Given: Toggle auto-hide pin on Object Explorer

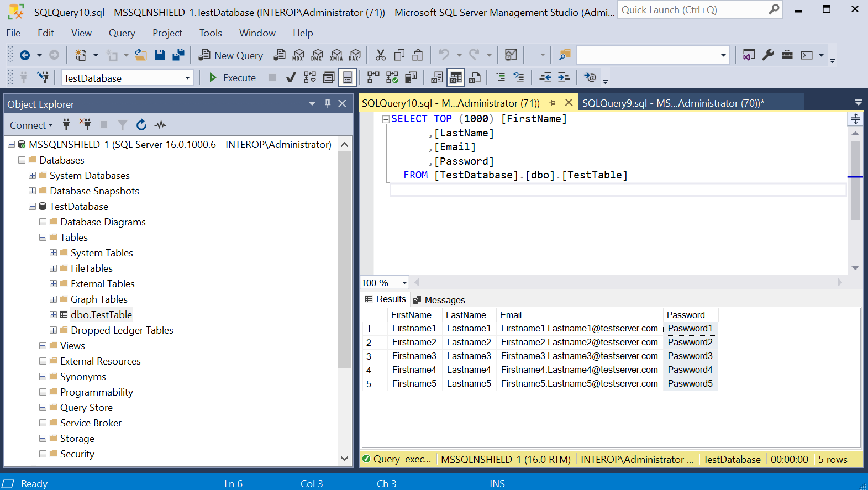Looking at the screenshot, I should 328,104.
